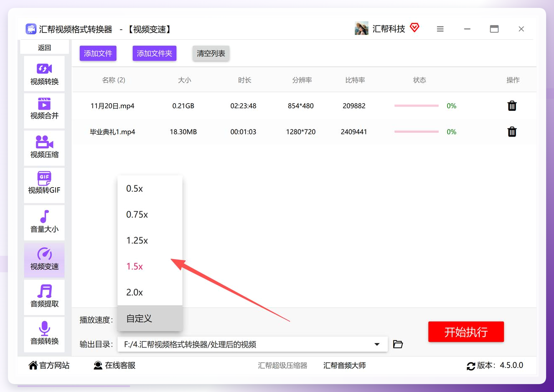
Task: Open the 汇帮音频大师 link
Action: point(344,365)
